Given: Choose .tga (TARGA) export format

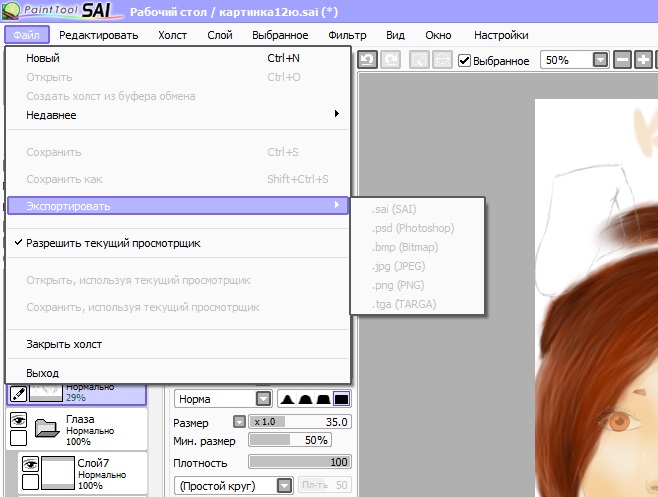Looking at the screenshot, I should tap(417, 304).
